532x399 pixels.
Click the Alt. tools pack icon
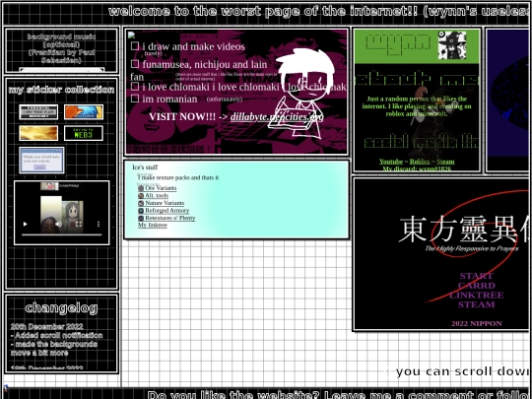pyautogui.click(x=141, y=196)
